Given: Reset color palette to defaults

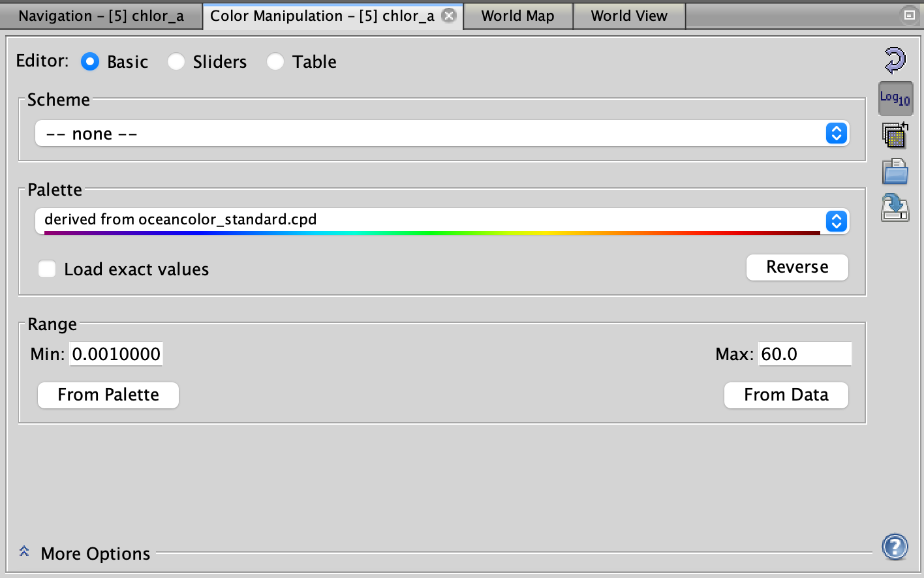Looking at the screenshot, I should [895, 59].
